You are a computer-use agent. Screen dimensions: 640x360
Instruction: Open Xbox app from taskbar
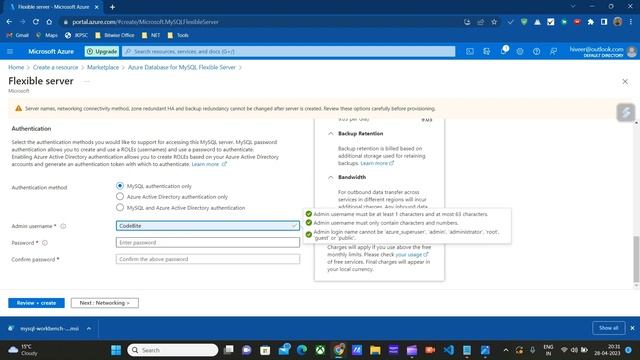pos(320,350)
